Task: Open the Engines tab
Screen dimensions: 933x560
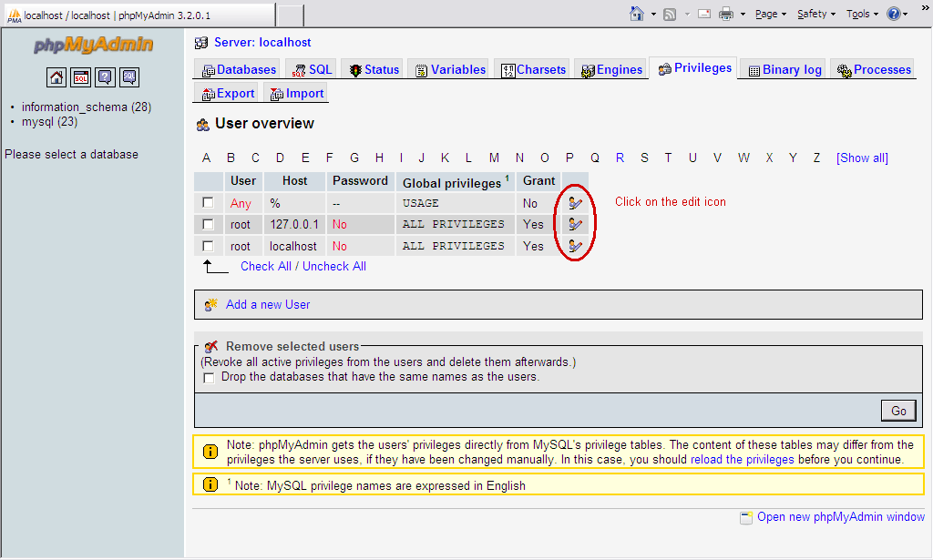Action: (611, 69)
